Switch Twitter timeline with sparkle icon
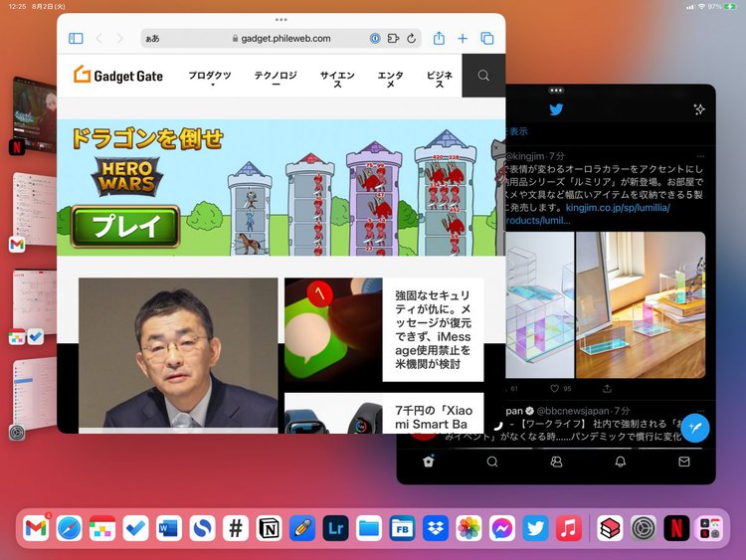 698,109
